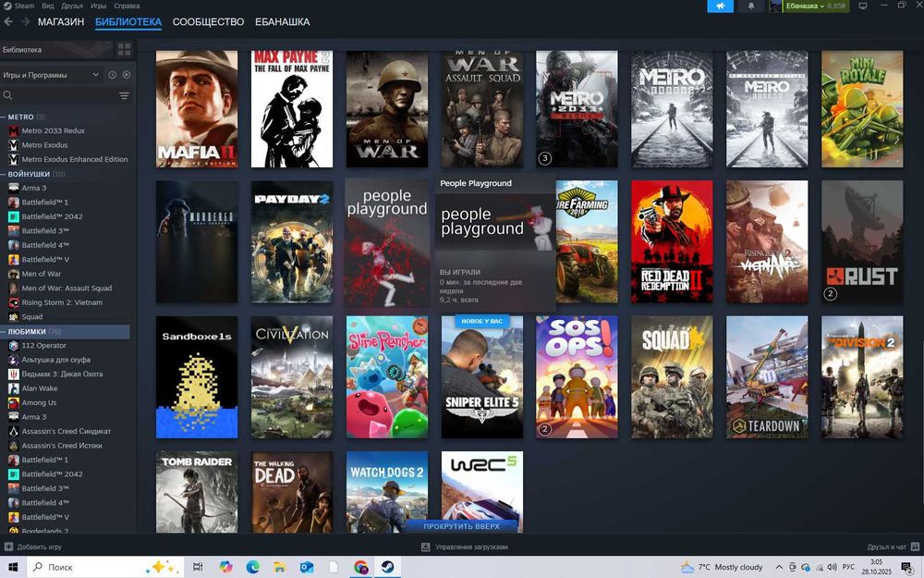The height and width of the screenshot is (578, 924).
Task: Open Chrome from taskbar
Action: point(360,567)
